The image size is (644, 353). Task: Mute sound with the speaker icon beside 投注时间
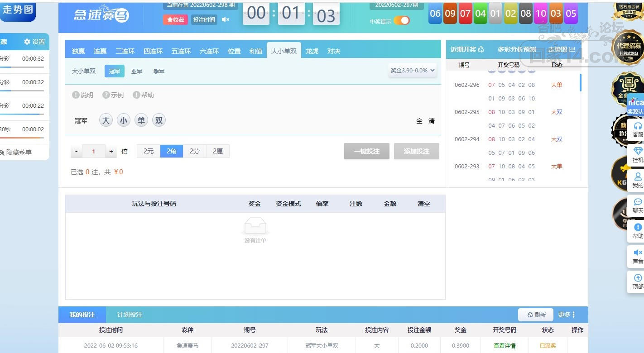[225, 19]
